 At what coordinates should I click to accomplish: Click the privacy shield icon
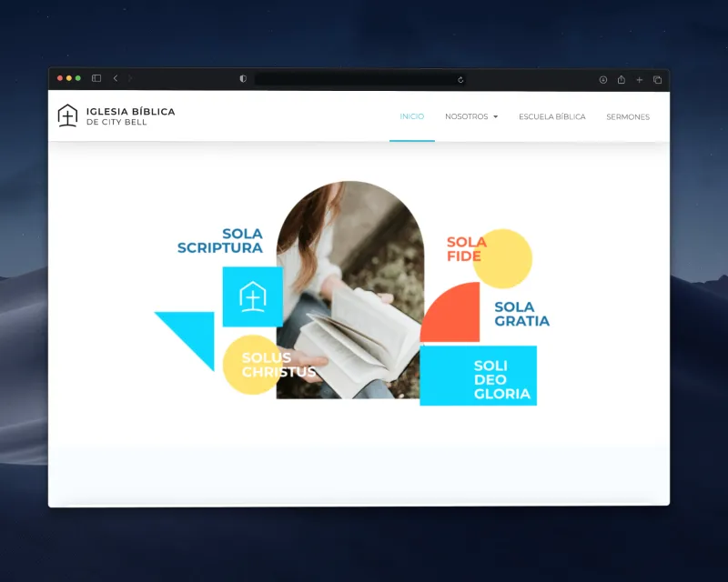click(x=243, y=79)
